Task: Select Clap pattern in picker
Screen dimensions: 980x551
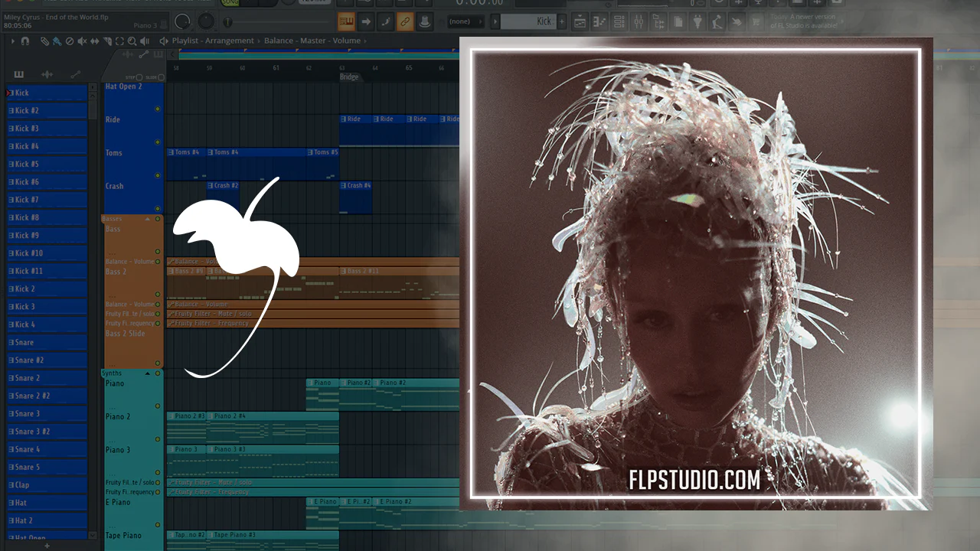Action: click(47, 485)
